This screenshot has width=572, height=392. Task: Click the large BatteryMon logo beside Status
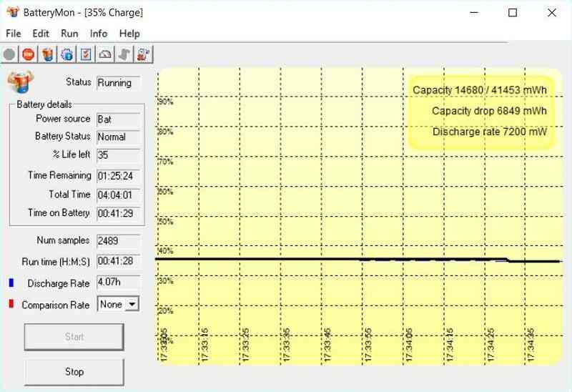[x=21, y=82]
